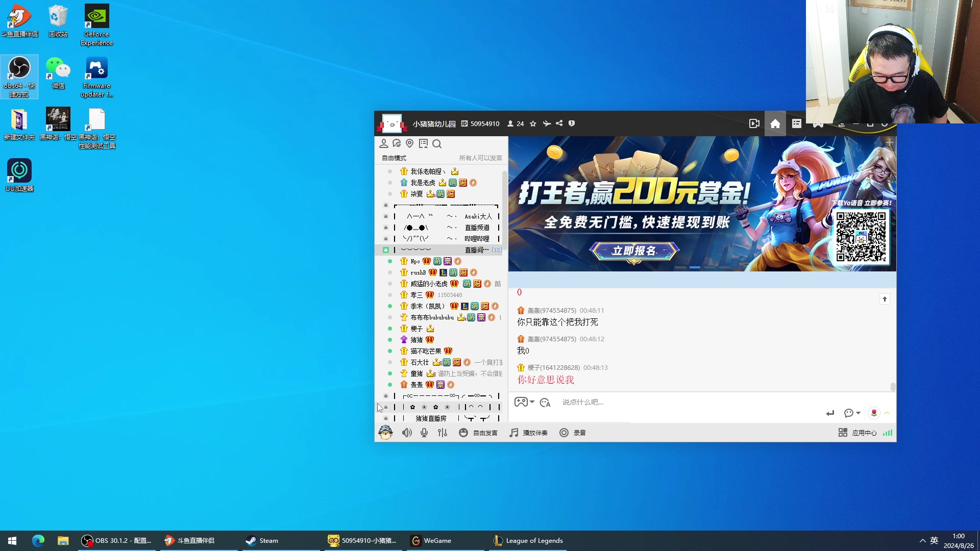Toggle the star favorite icon on channel

click(533, 123)
